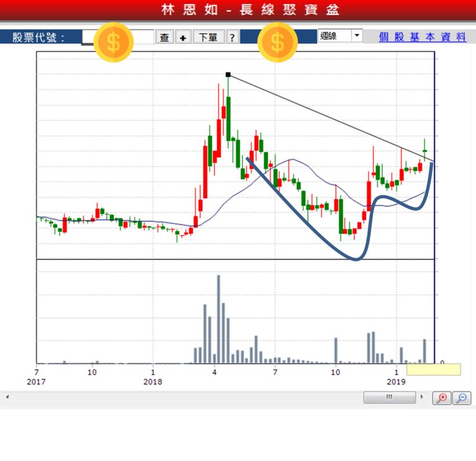Click the 2019 year axis label

click(396, 382)
